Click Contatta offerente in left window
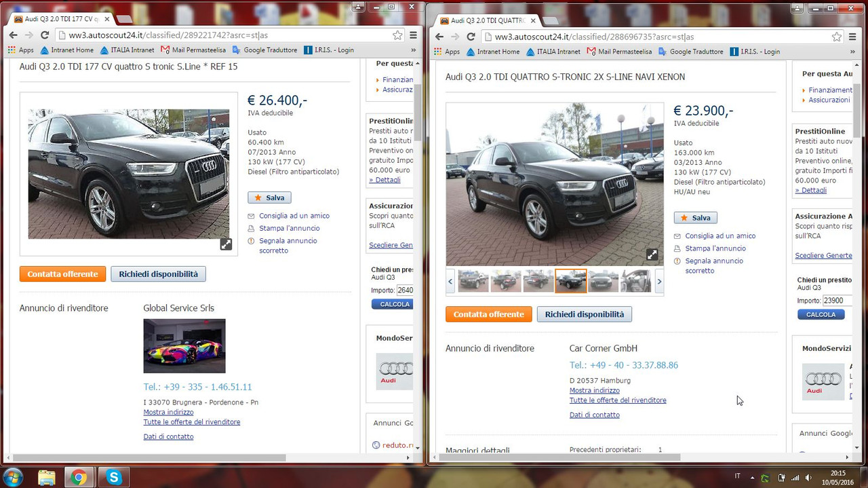 pyautogui.click(x=62, y=274)
